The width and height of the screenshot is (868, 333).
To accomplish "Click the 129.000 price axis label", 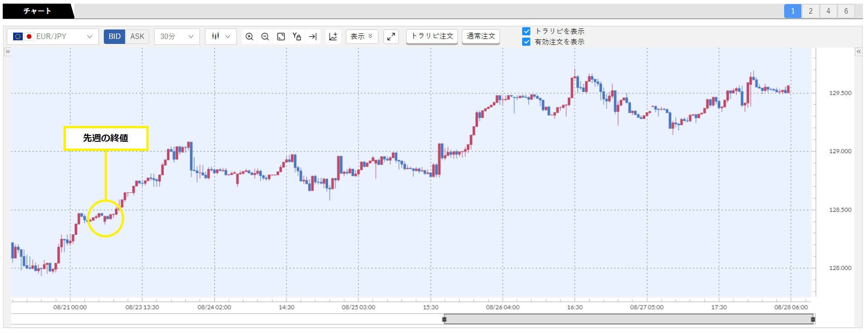I will 840,151.
